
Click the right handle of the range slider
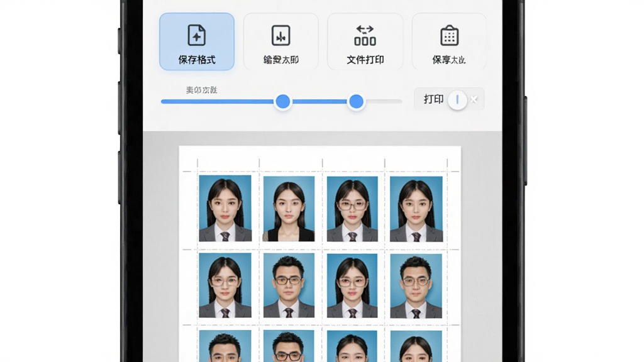click(356, 101)
